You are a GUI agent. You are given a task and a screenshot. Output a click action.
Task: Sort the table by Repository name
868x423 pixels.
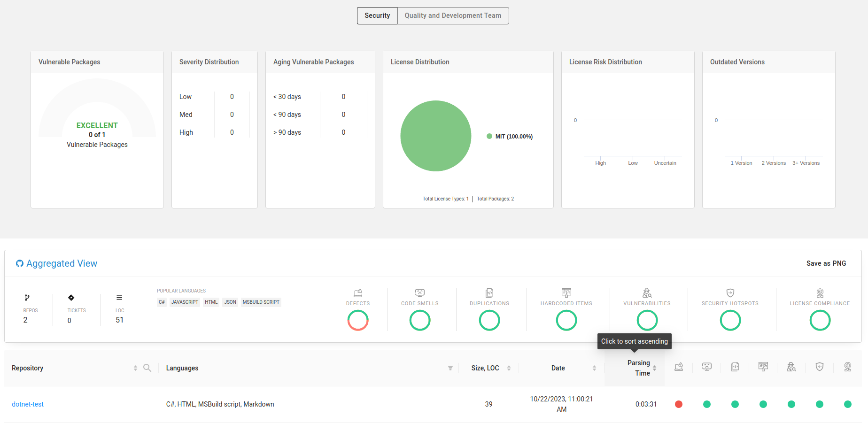point(135,369)
